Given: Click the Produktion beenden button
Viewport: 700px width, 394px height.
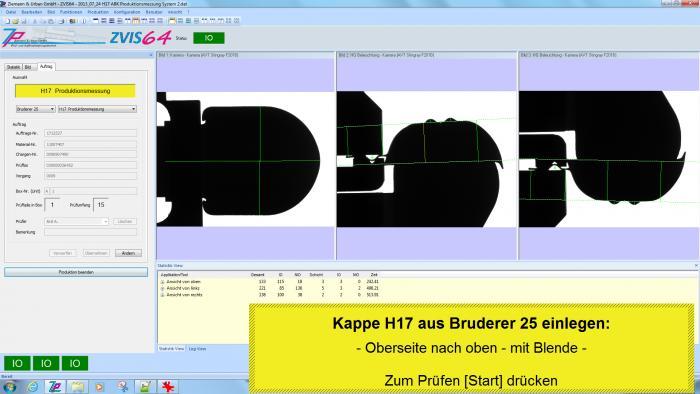Looking at the screenshot, I should [76, 272].
